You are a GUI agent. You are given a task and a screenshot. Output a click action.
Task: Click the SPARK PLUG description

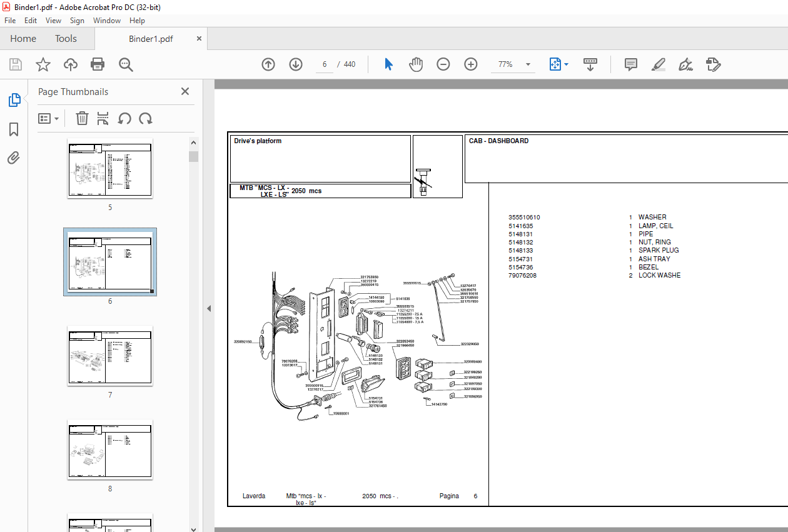point(659,250)
